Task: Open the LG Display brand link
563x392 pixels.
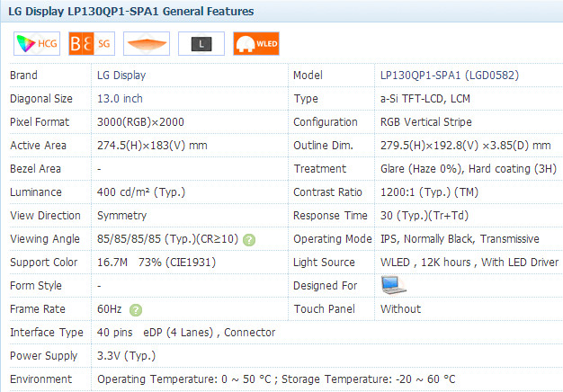Action: point(121,75)
